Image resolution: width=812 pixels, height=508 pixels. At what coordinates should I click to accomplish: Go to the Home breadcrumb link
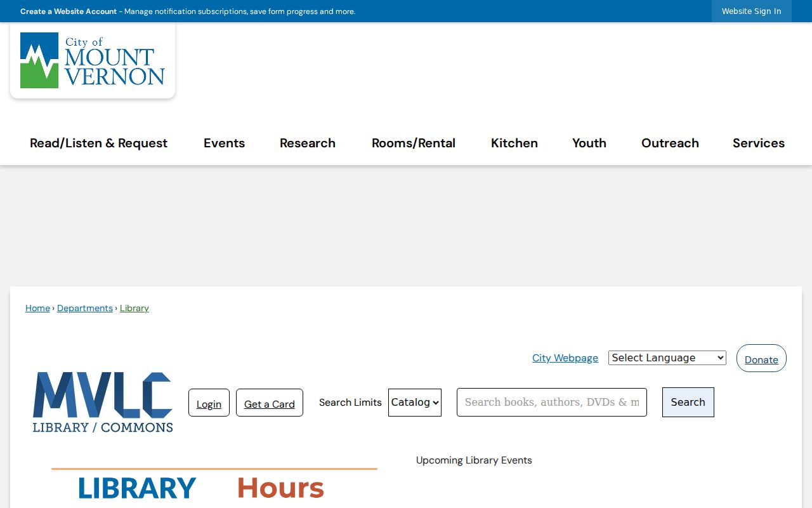[x=37, y=308]
